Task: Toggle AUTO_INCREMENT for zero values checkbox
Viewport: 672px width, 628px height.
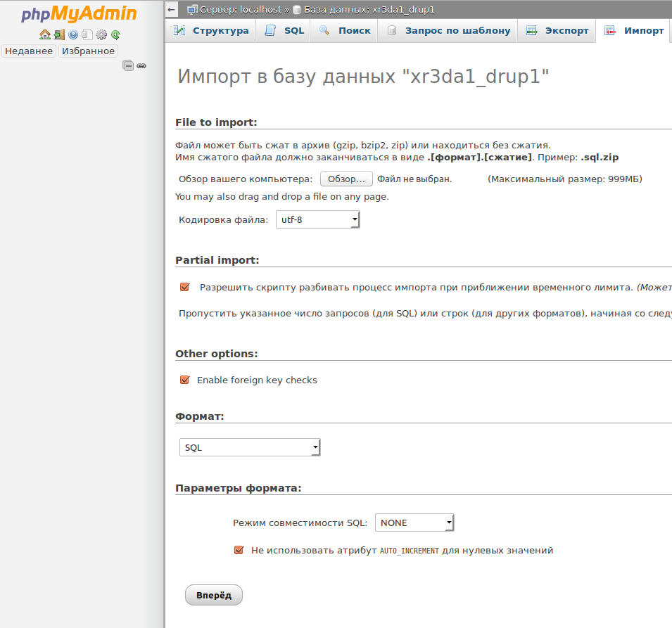Action: 239,550
